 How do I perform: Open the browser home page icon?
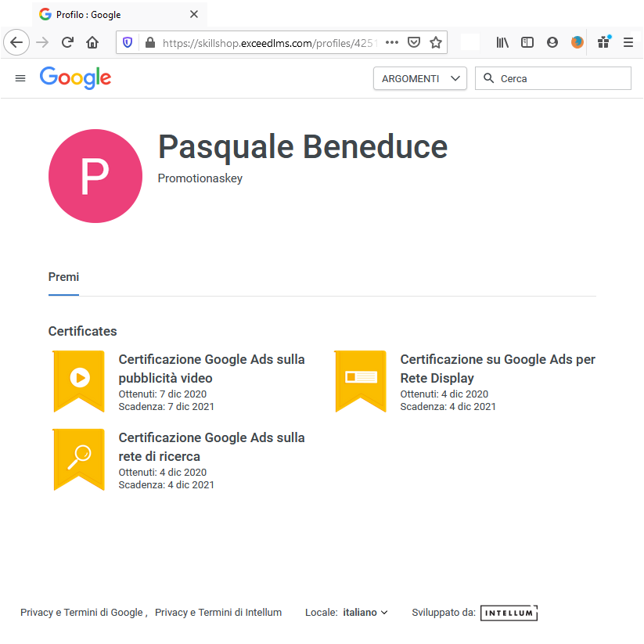[92, 42]
